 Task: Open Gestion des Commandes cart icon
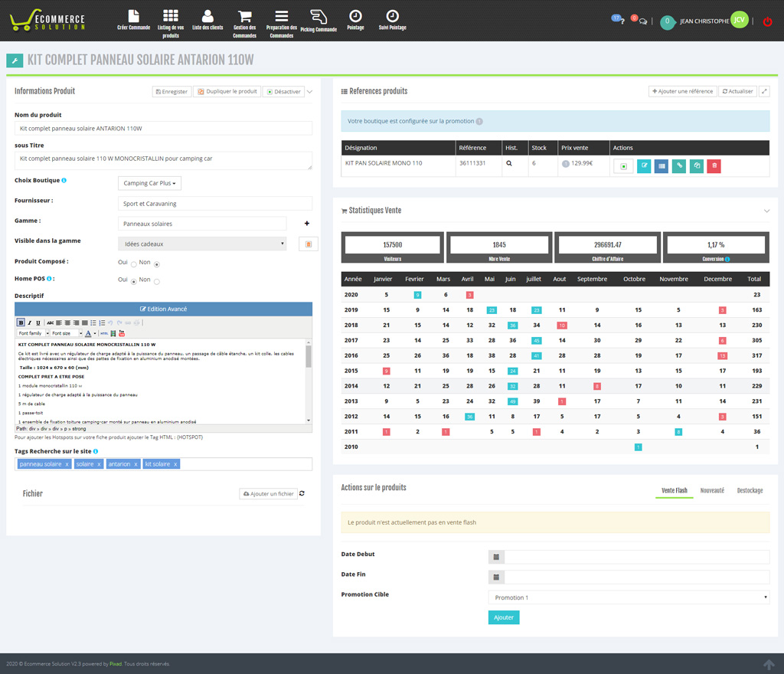pyautogui.click(x=244, y=16)
